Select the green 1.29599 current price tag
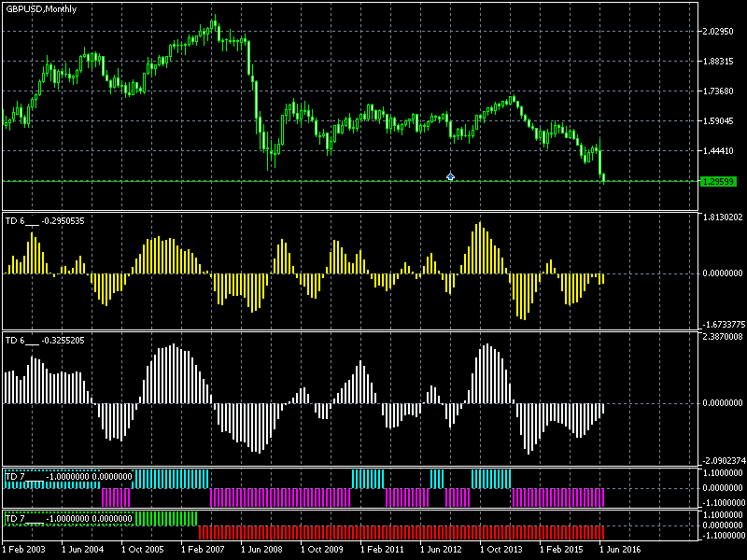 [x=719, y=181]
